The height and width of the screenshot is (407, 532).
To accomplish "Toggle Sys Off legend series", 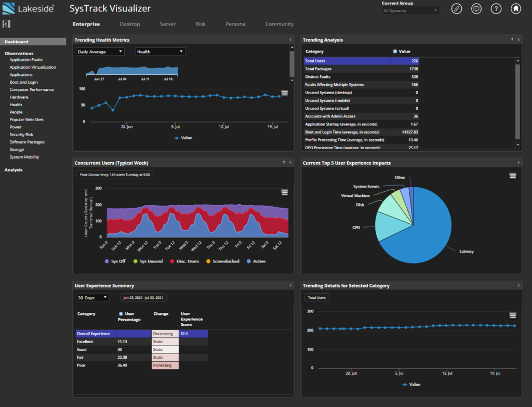I will point(115,261).
